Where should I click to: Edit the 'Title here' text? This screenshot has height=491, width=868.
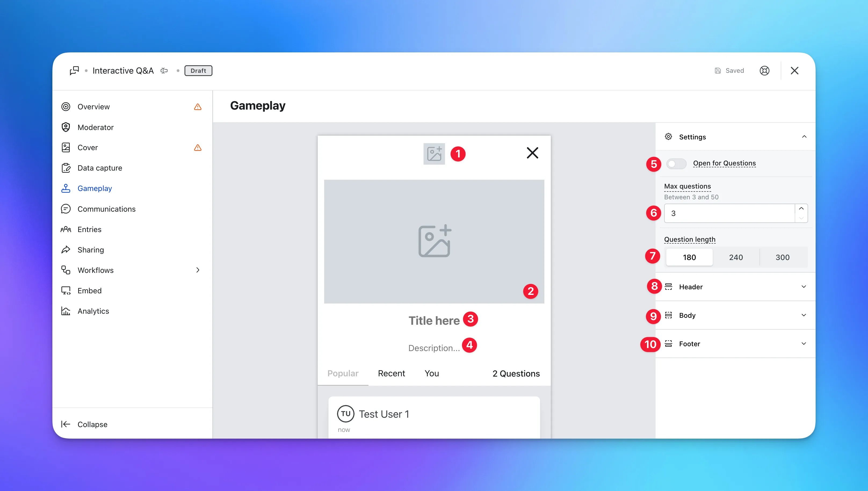[x=434, y=320]
